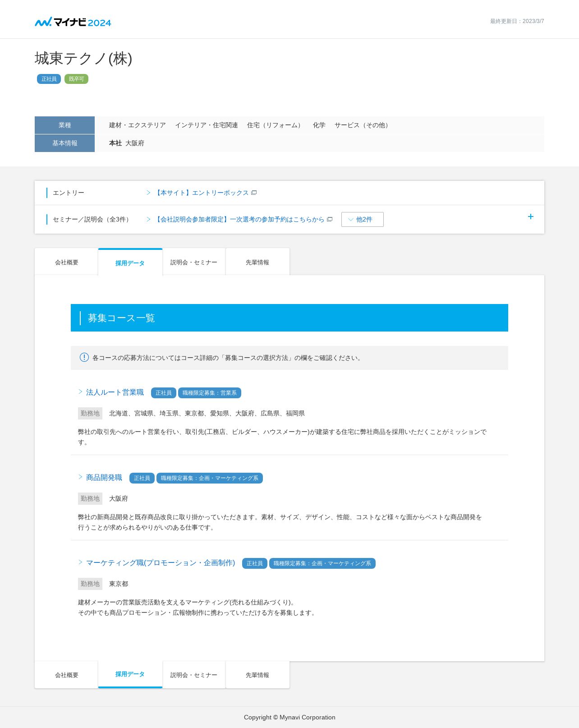The image size is (579, 728).
Task: Click 基本情報 header cell
Action: (x=64, y=143)
